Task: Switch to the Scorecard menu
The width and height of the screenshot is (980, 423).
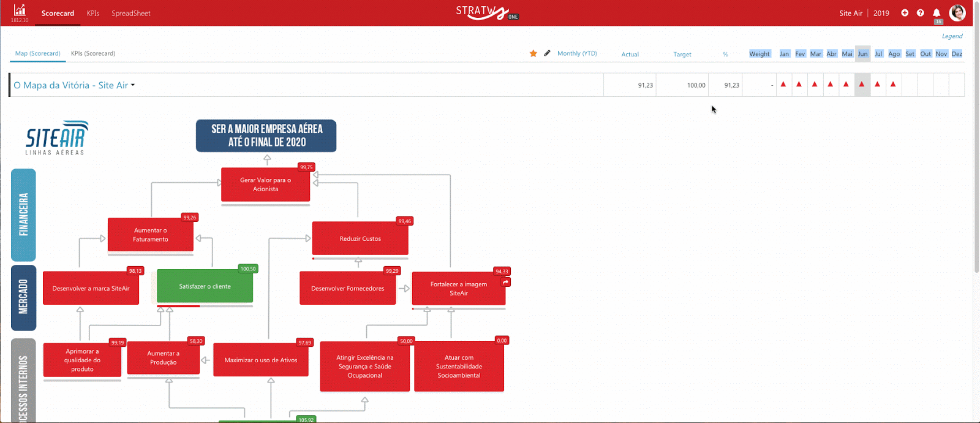Action: click(58, 13)
